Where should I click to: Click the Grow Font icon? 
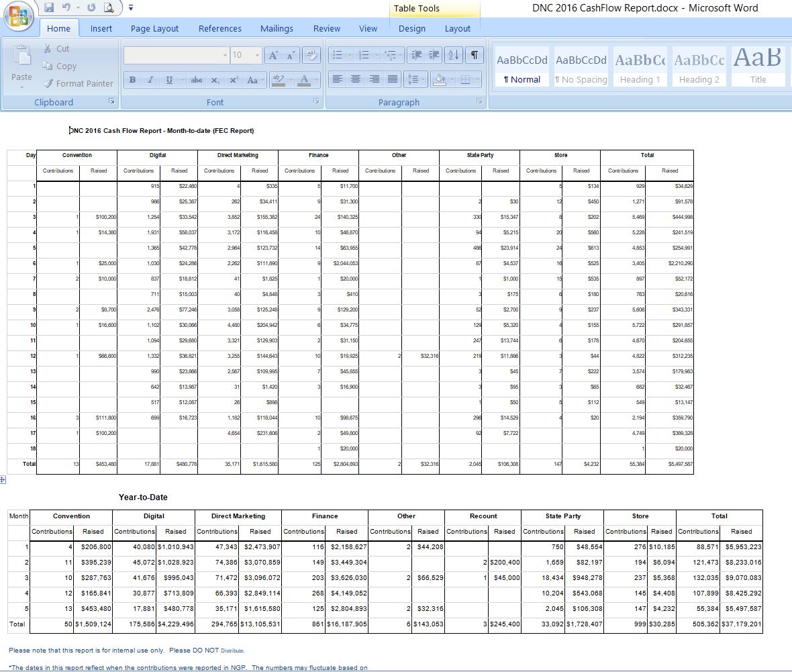[x=274, y=55]
